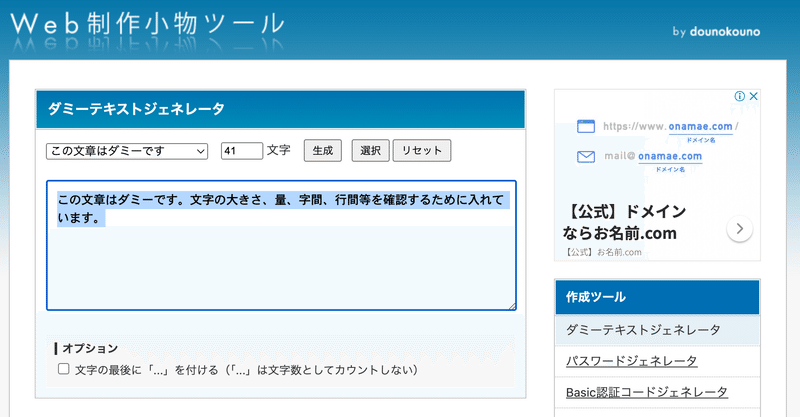This screenshot has height=417, width=800.
Task: Close the advertisement with X icon
Action: pyautogui.click(x=754, y=96)
